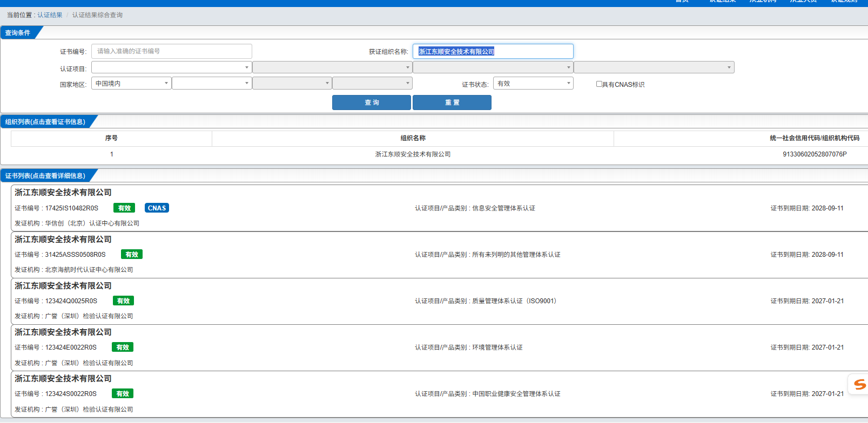The height and width of the screenshot is (423, 868).
Task: Expand the 国家地区 dropdown showing 中国境内
Action: pyautogui.click(x=131, y=83)
